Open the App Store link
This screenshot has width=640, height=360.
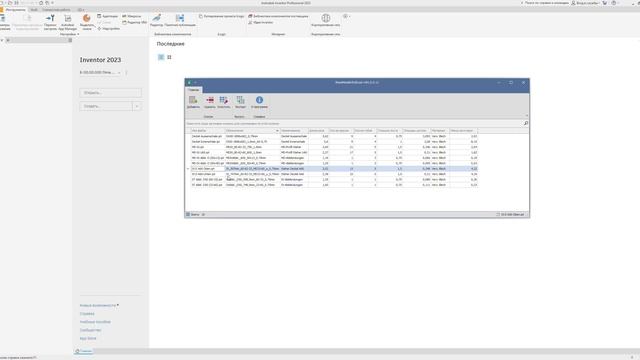pyautogui.click(x=88, y=338)
